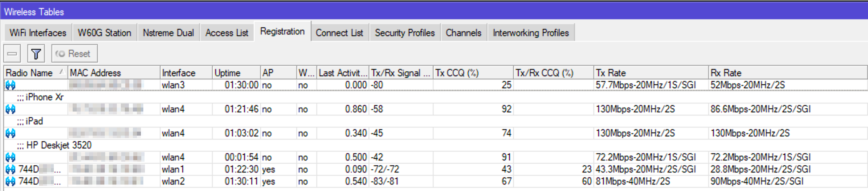Open the filter funnel icon

(36, 54)
